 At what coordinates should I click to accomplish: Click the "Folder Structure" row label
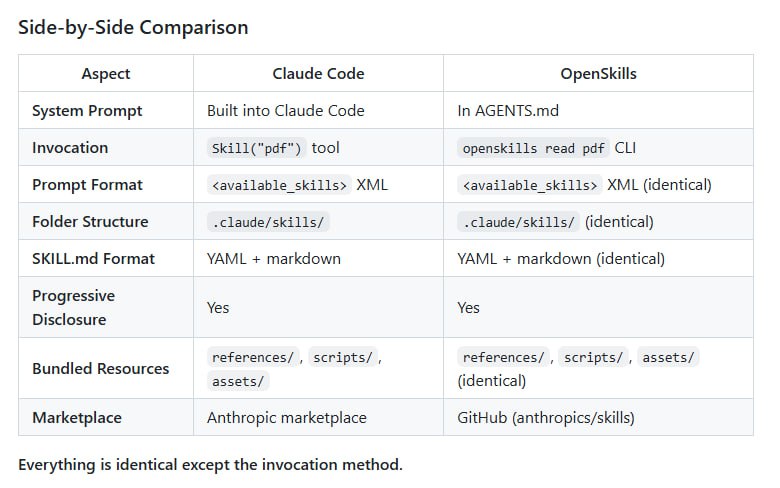(x=90, y=222)
